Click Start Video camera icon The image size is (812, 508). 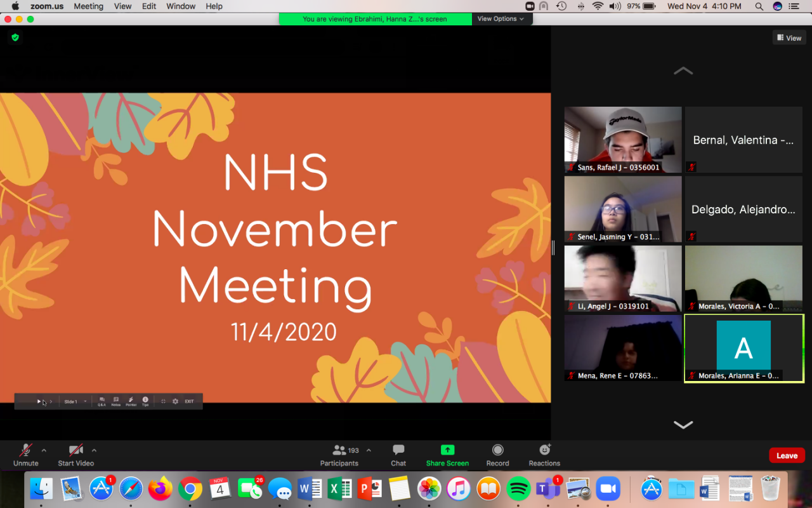click(76, 450)
